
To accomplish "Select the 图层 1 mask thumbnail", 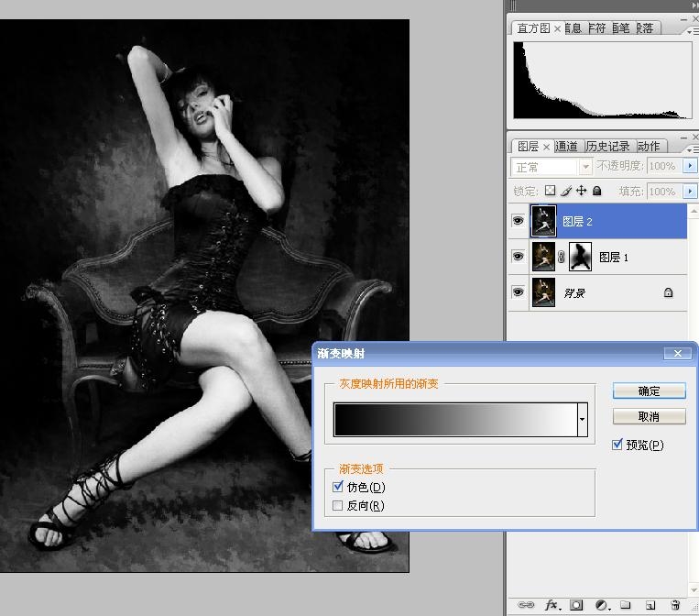I will pyautogui.click(x=581, y=257).
